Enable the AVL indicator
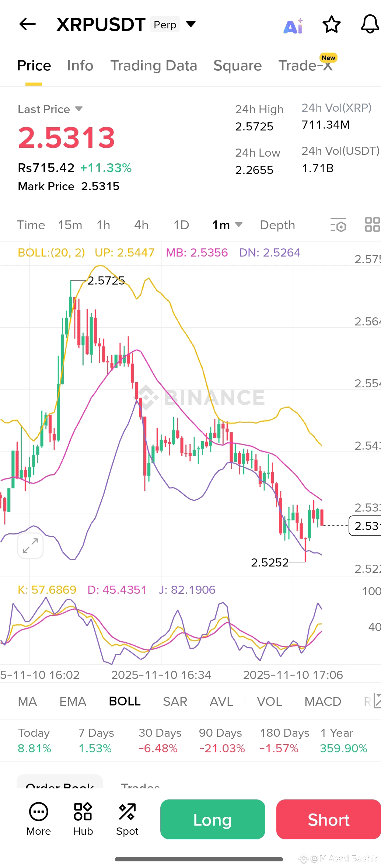This screenshot has width=381, height=868. point(221,701)
